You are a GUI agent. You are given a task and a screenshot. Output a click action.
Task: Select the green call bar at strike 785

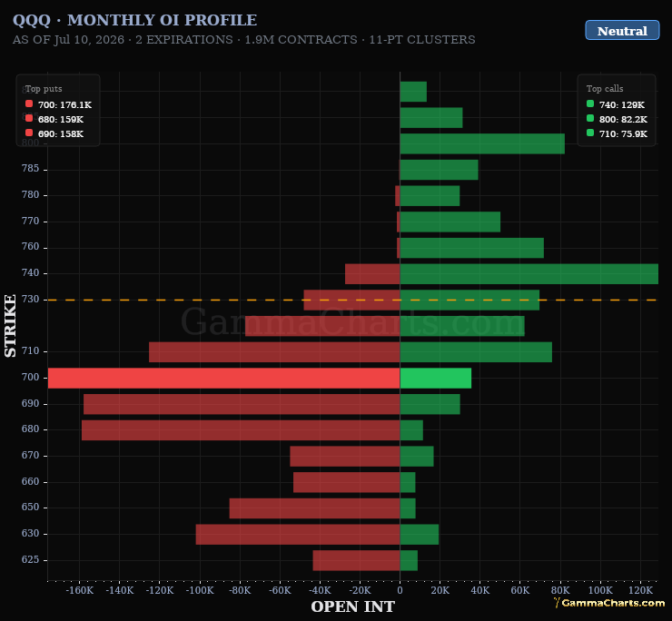(439, 170)
